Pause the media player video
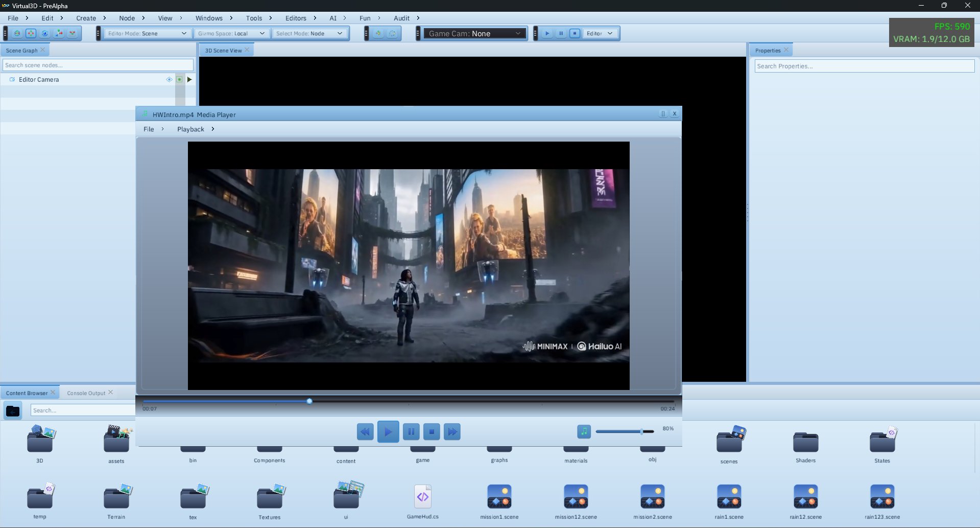This screenshot has width=980, height=528. click(411, 432)
